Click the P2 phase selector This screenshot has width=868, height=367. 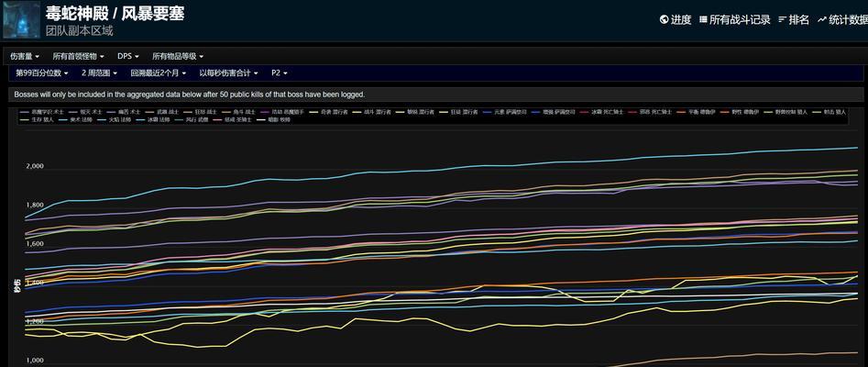280,72
